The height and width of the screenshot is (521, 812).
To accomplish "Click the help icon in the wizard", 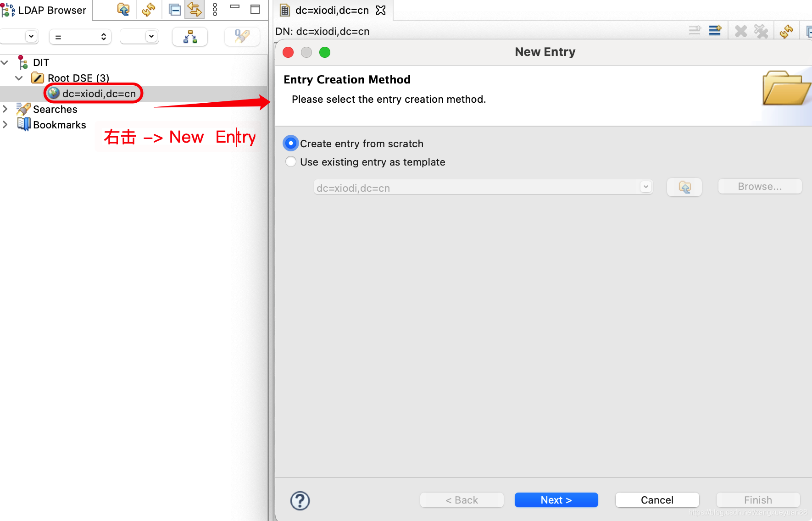I will click(x=300, y=500).
